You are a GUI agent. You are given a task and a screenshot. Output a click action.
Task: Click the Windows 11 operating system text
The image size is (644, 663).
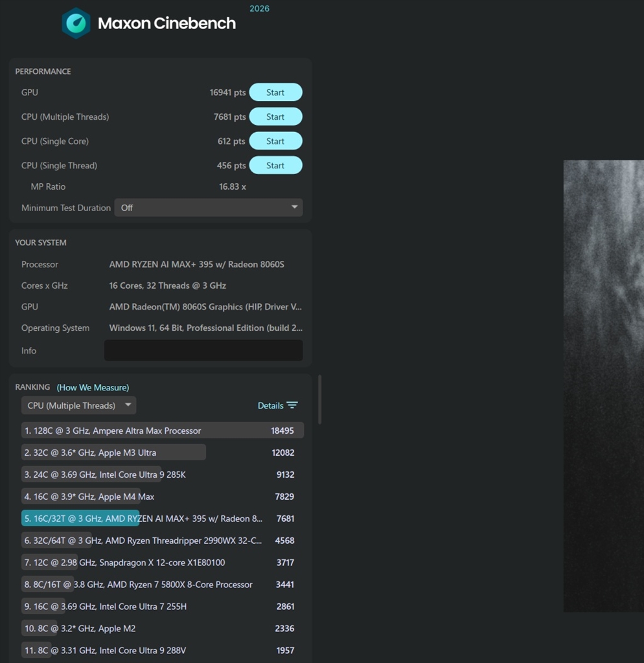click(205, 328)
